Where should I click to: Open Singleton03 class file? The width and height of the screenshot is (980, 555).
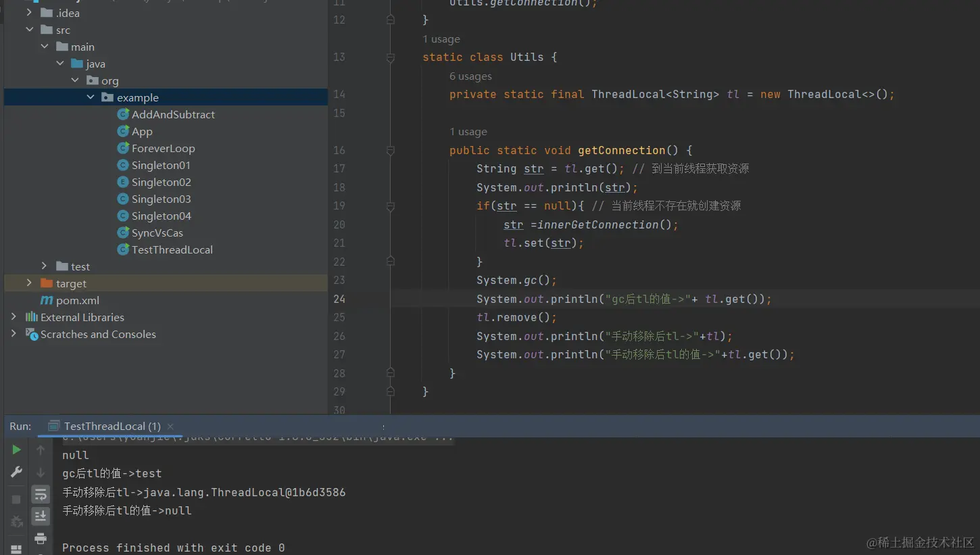point(161,199)
